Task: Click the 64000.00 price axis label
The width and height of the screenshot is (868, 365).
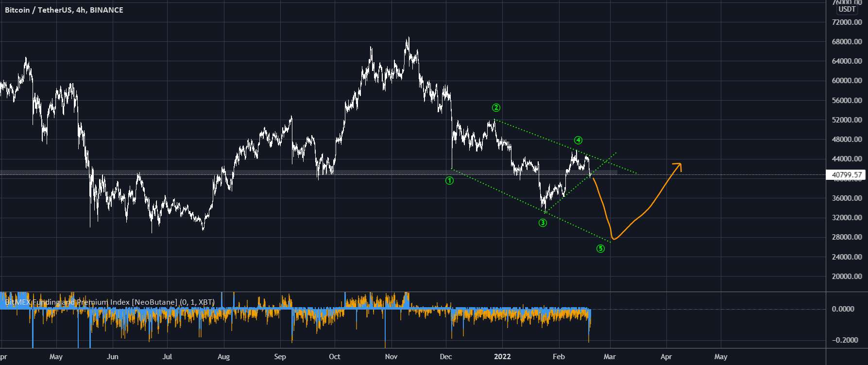Action: coord(847,61)
